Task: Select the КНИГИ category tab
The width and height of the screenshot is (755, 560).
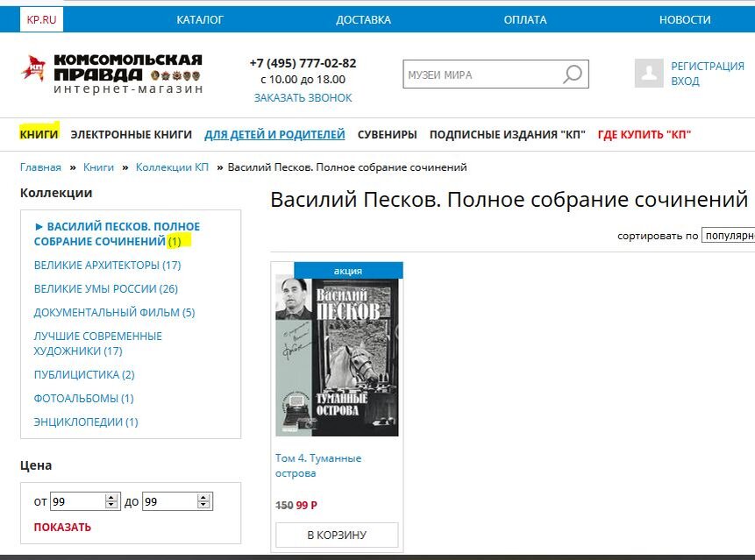Action: tap(39, 134)
